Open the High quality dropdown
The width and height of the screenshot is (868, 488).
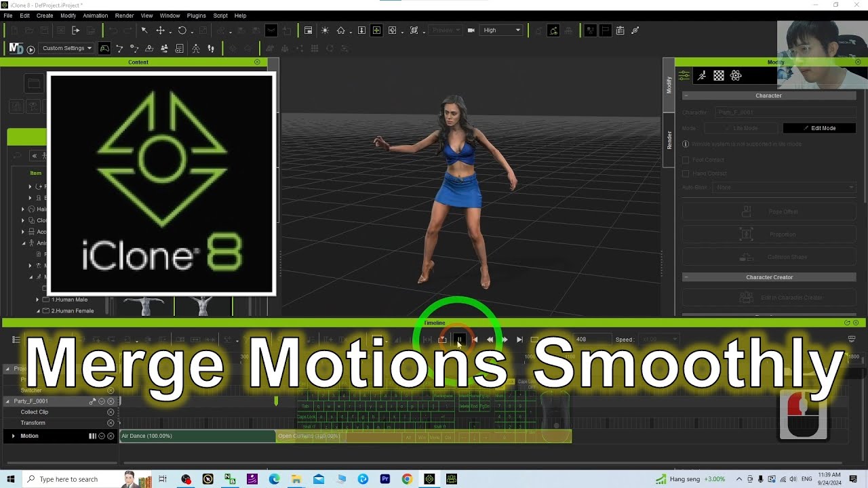point(502,30)
